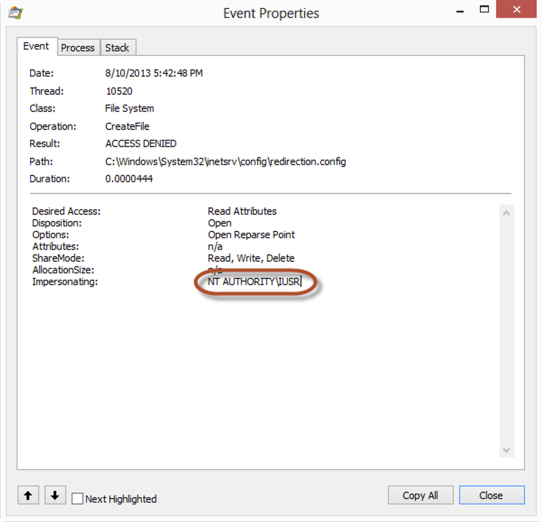Viewport: 542px width, 522px height.
Task: Click the ACCESS DENIED result value
Action: [141, 143]
